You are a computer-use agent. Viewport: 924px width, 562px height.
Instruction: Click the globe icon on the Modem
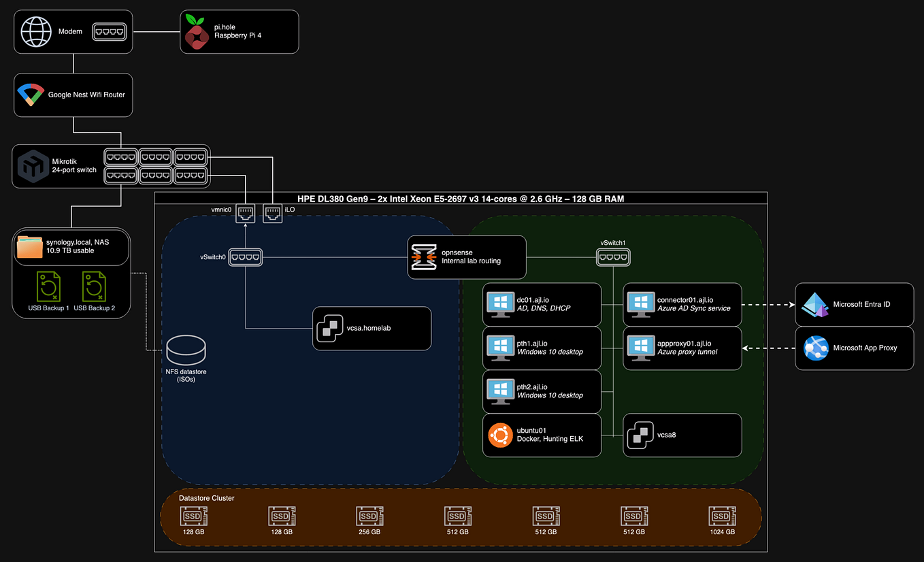coord(35,31)
